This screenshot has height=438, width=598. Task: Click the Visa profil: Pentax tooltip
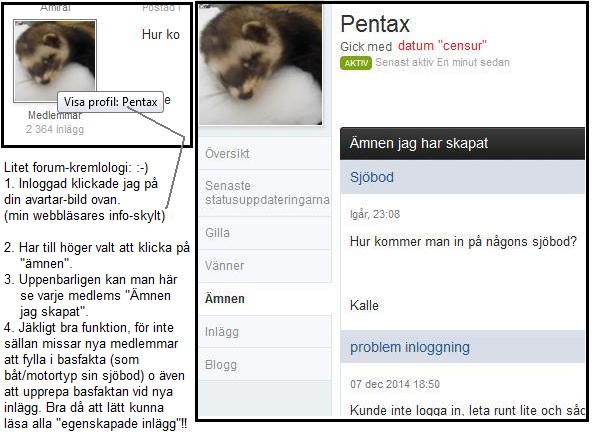110,102
